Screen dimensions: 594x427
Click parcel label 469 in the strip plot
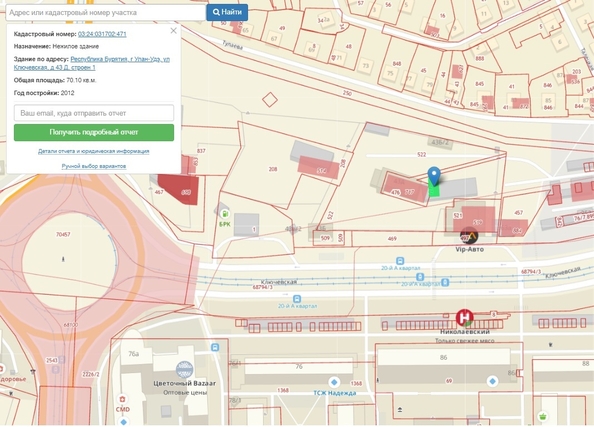click(x=392, y=239)
